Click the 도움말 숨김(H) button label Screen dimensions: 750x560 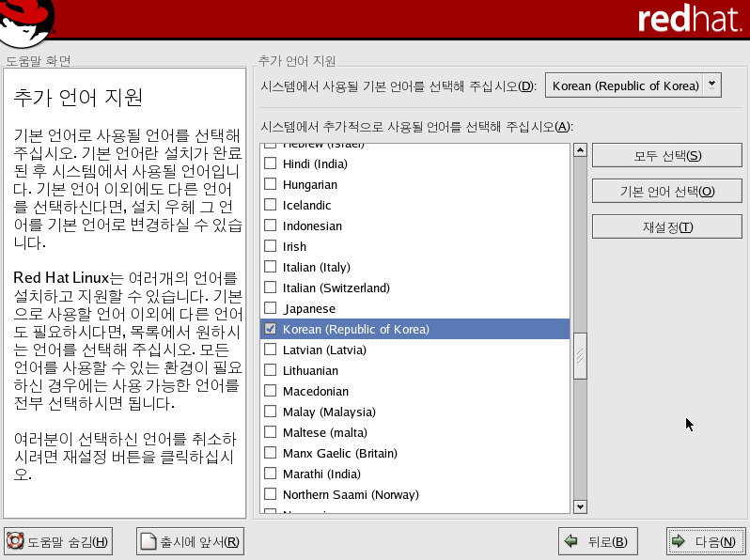tap(68, 542)
